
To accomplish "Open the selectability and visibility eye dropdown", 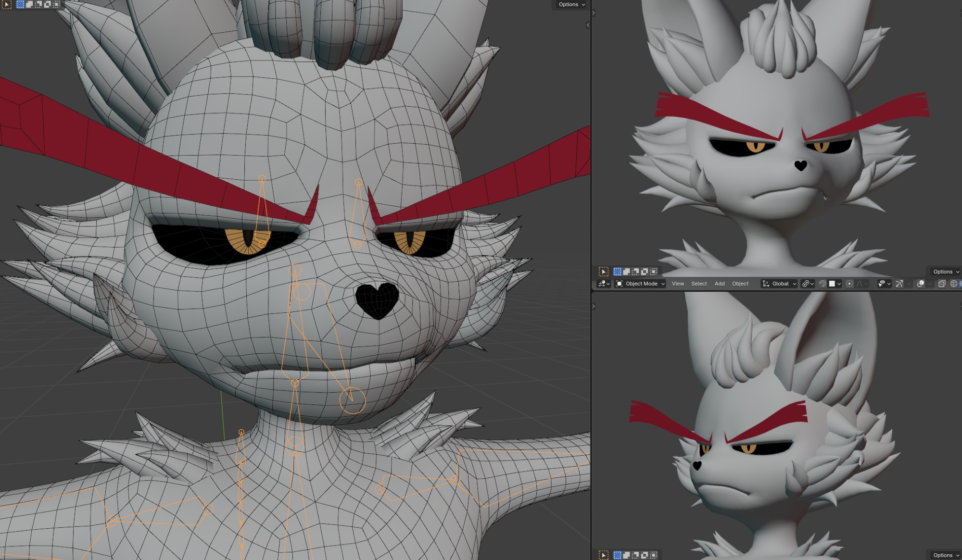I will (884, 284).
